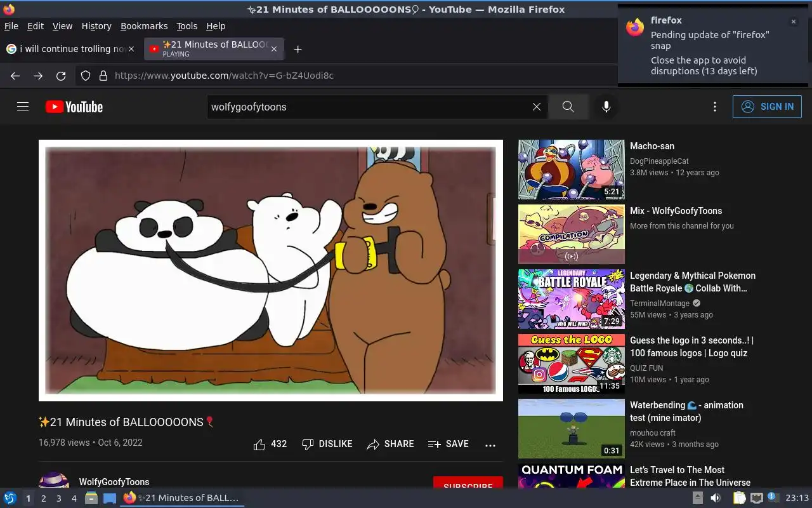The width and height of the screenshot is (812, 508).
Task: Open tracking protection shield icon
Action: tap(86, 76)
